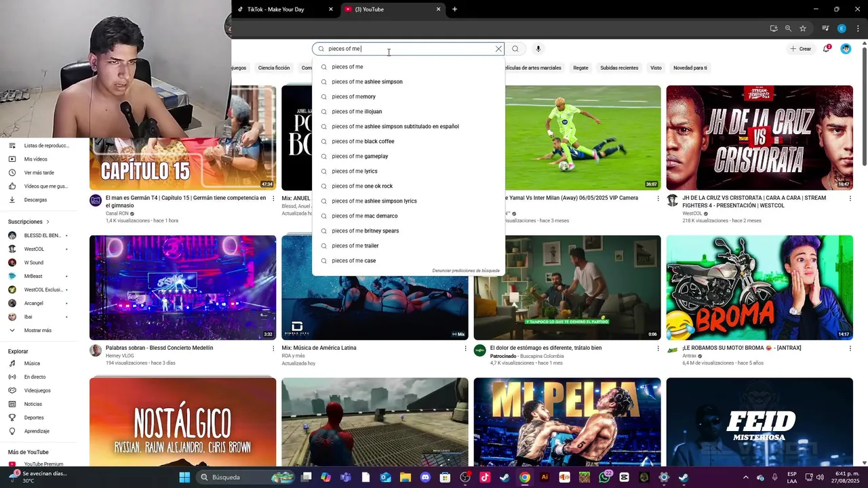Select suggestion 'pieces of me trailer'

pyautogui.click(x=408, y=246)
